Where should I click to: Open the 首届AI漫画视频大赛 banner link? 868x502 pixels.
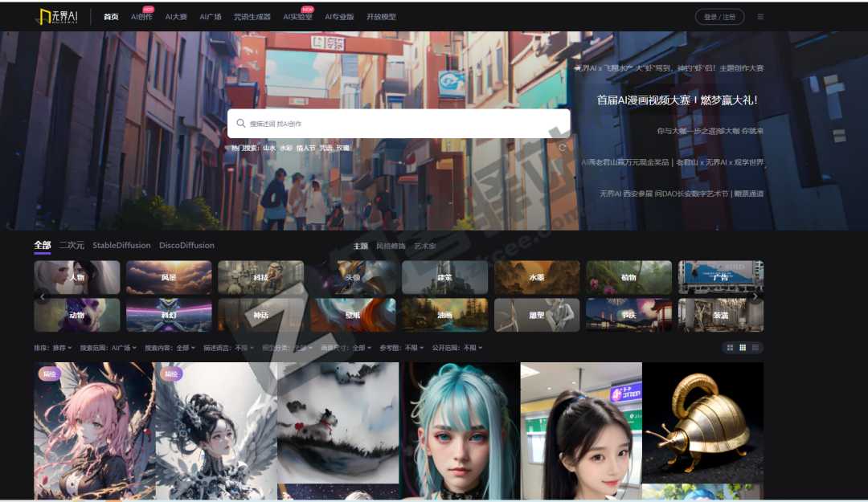(677, 100)
